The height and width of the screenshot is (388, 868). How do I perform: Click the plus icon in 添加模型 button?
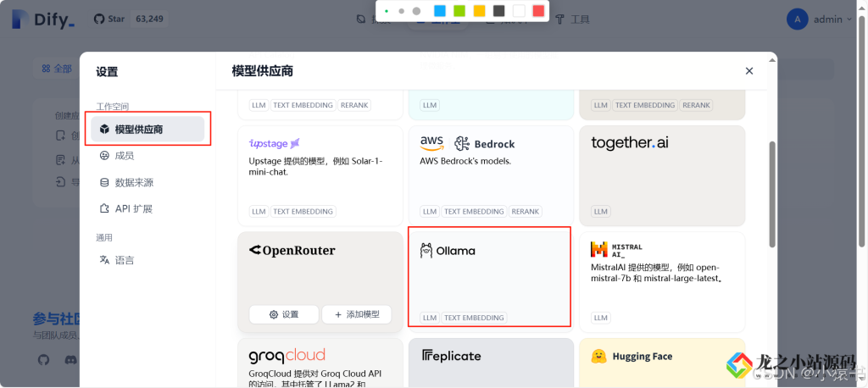tap(338, 314)
